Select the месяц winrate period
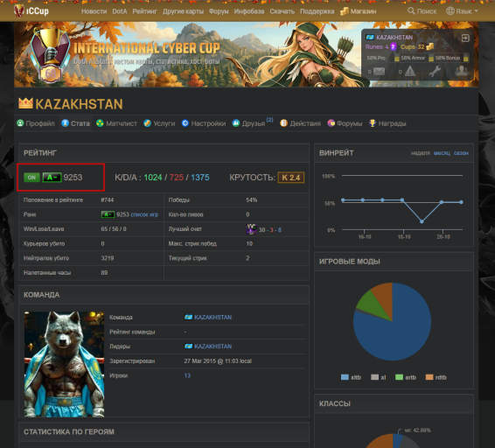Image resolution: width=495 pixels, height=448 pixels. 442,153
